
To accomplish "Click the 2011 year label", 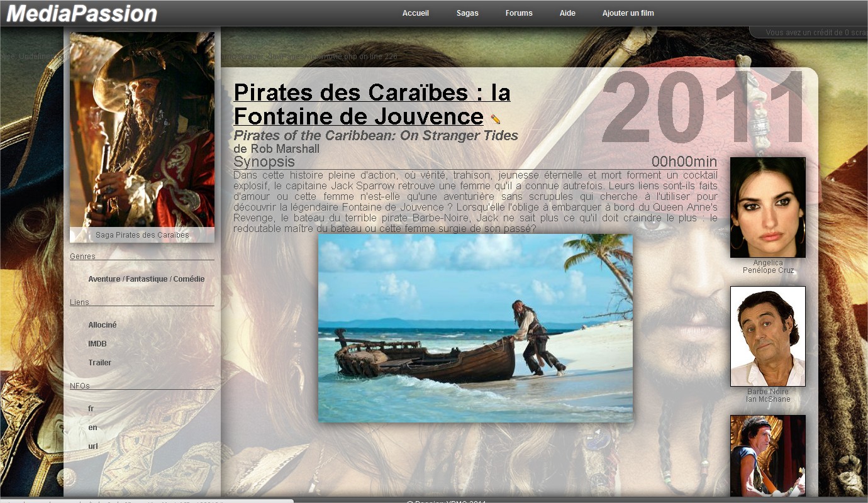I will (703, 108).
